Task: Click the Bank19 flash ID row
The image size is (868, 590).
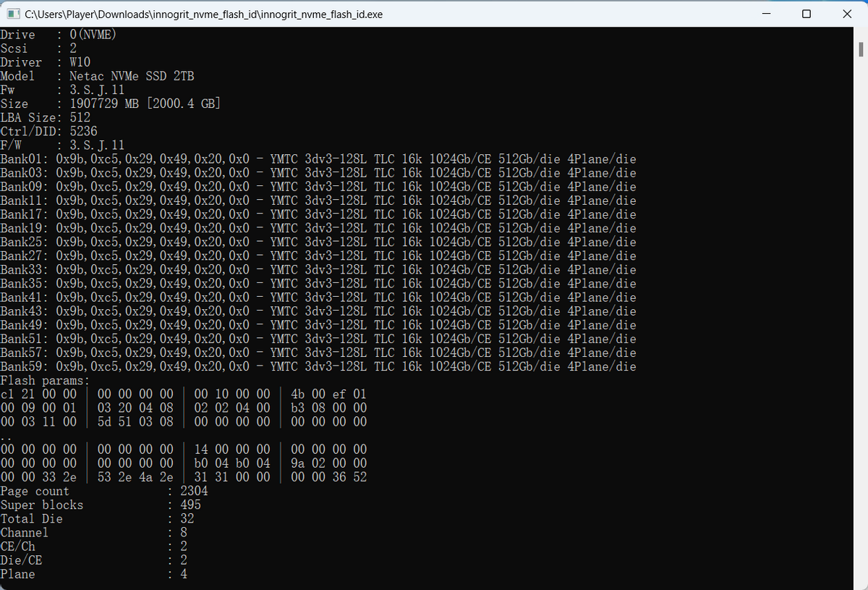Action: [318, 228]
